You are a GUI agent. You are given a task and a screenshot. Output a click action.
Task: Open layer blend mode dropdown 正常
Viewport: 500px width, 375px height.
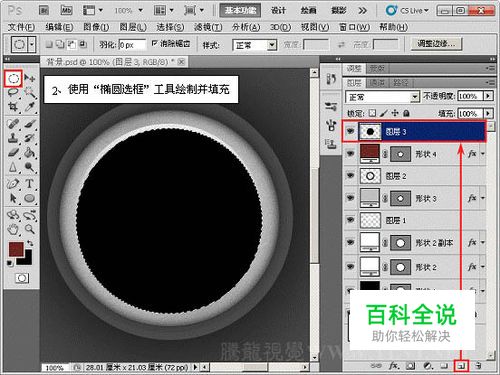(382, 97)
